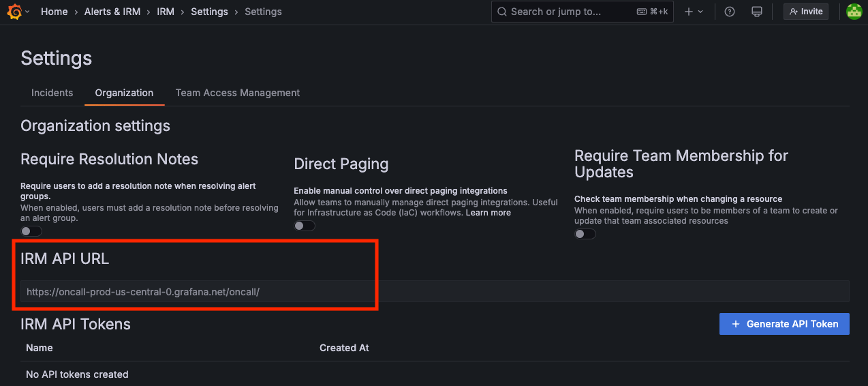Switch to the Incidents tab
The height and width of the screenshot is (386, 868).
pyautogui.click(x=52, y=93)
